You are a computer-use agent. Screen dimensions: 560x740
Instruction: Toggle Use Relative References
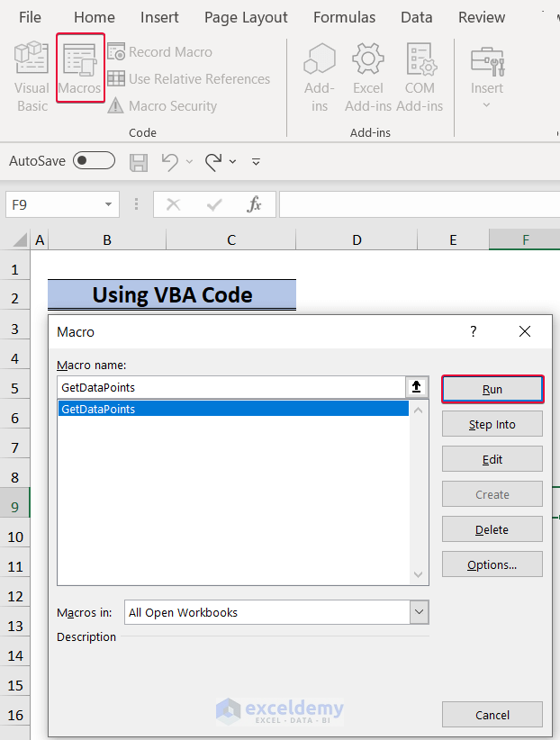(x=189, y=79)
